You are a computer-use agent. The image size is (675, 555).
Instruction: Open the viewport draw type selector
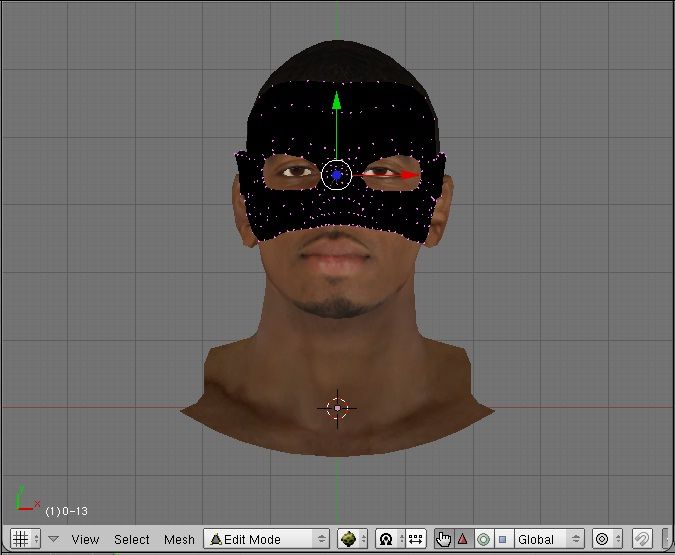(352, 539)
